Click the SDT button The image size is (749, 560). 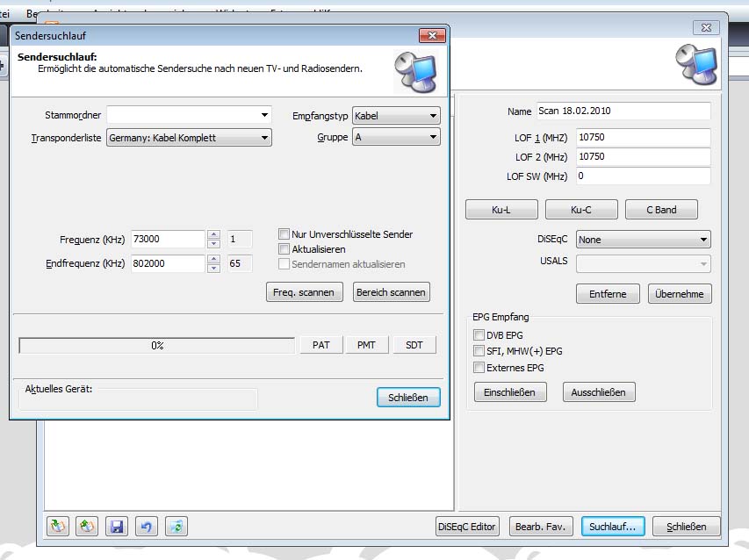(x=414, y=345)
